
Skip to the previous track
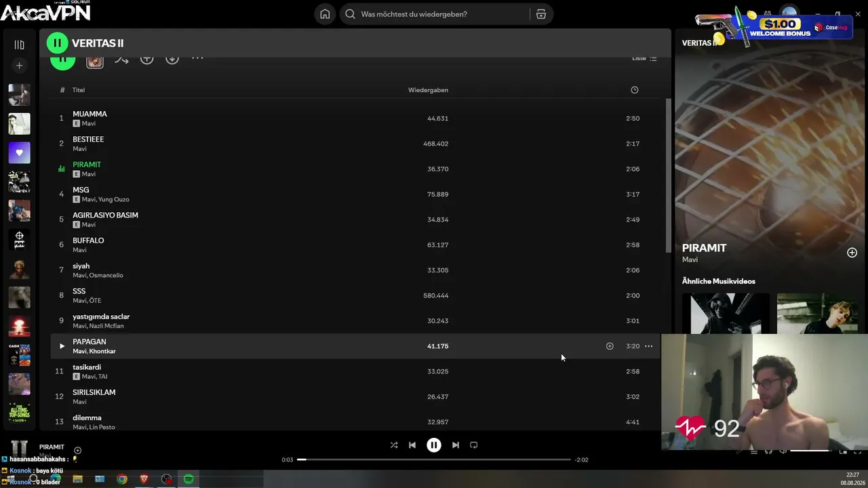[412, 445]
